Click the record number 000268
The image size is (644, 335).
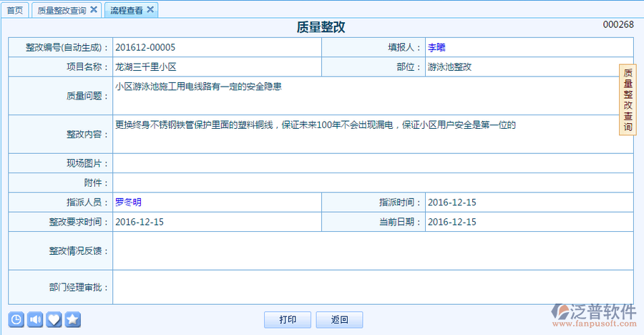pyautogui.click(x=618, y=24)
